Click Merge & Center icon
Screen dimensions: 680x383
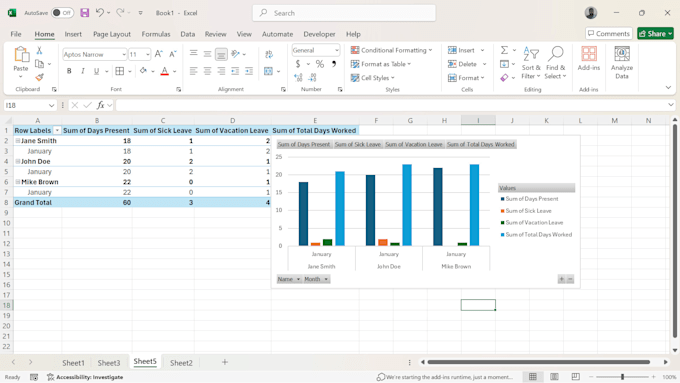pyautogui.click(x=268, y=71)
